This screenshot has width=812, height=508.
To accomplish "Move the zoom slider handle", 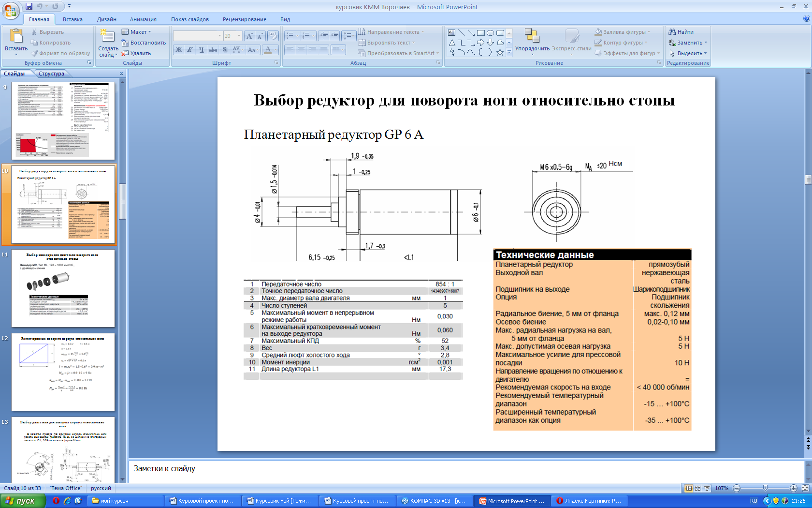I will 765,488.
